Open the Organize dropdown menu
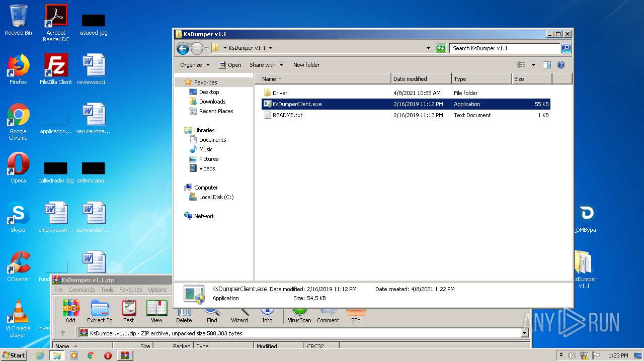Screen dimensions: 644x362 [195, 65]
